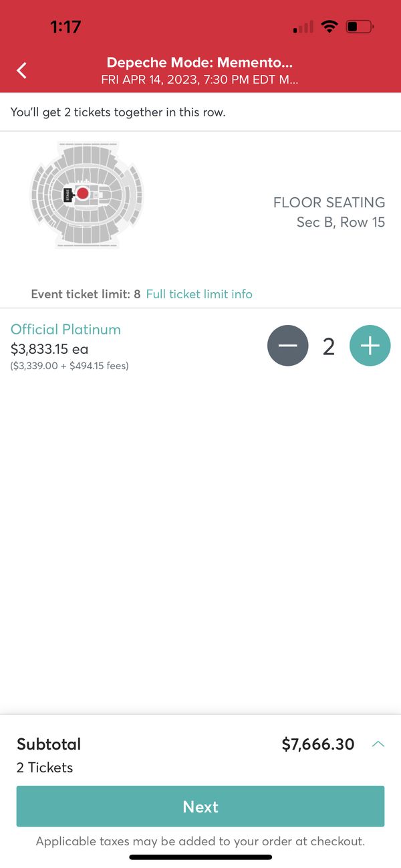Viewport: 401px width, 868px height.
Task: Expand the subtotal breakdown chevron
Action: (x=378, y=744)
